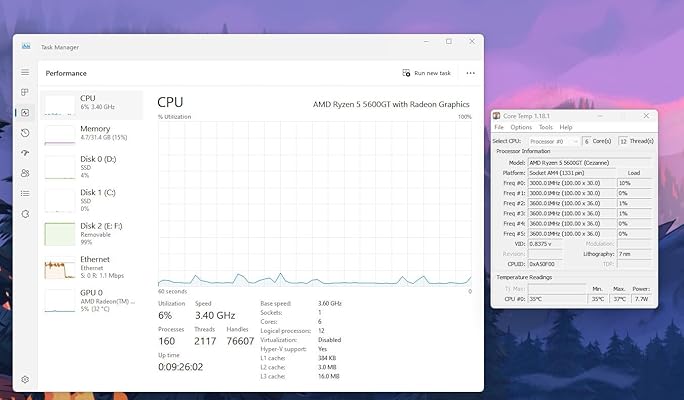Screen dimensions: 684x400
Task: Click the Core Temp title bar icon
Action: pyautogui.click(x=497, y=116)
